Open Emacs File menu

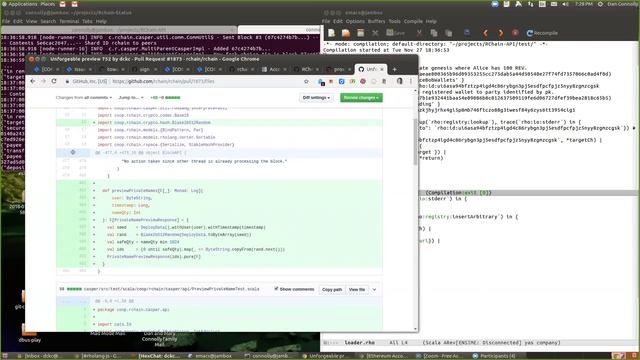[x=326, y=21]
